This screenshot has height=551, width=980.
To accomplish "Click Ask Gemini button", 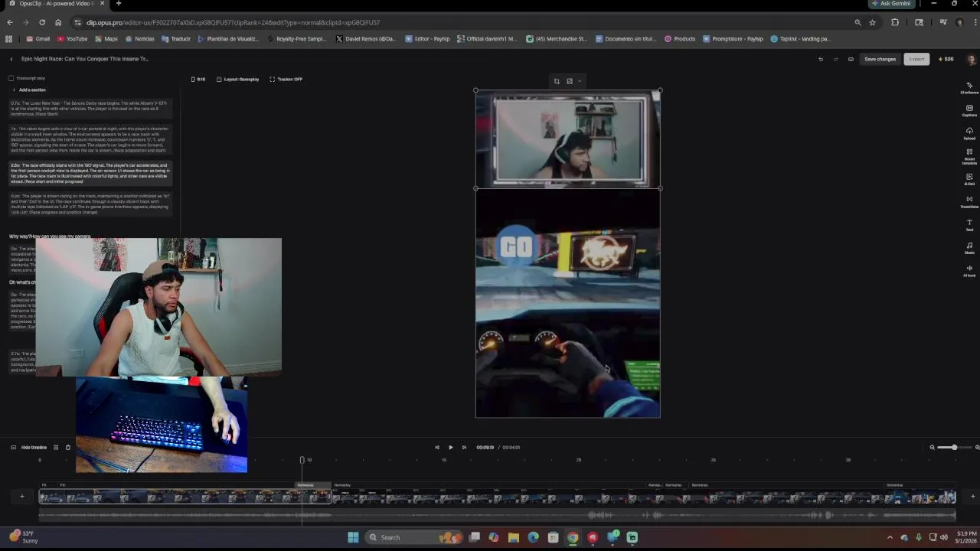I will pos(890,4).
